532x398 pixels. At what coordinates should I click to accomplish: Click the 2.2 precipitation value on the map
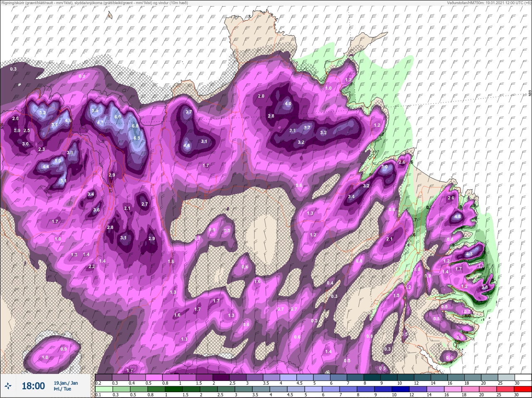tap(92, 266)
